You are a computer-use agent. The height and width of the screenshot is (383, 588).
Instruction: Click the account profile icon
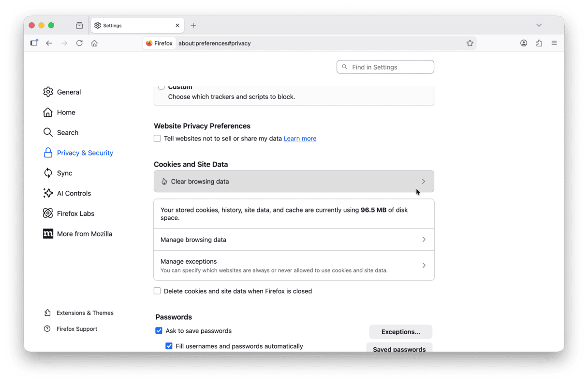click(523, 43)
